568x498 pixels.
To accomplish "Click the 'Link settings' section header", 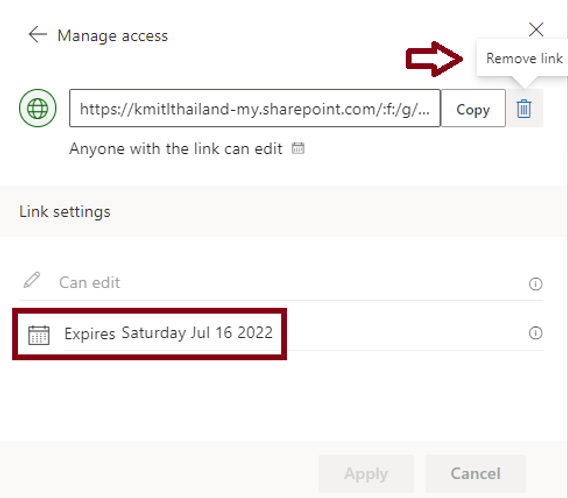I will click(65, 212).
